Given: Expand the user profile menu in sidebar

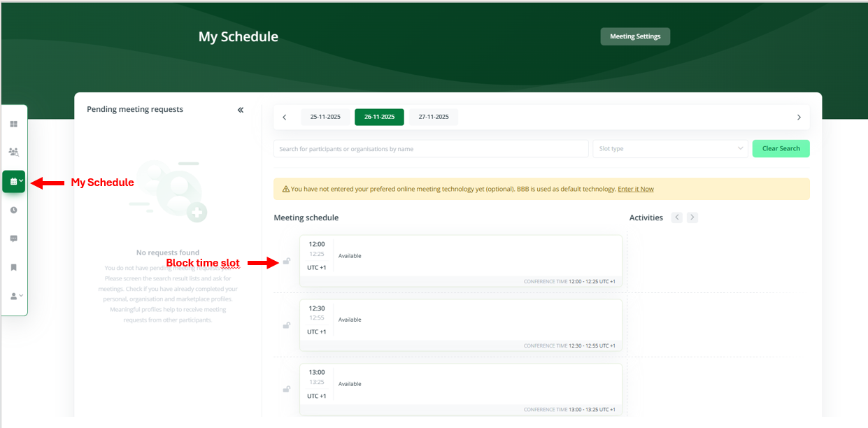Looking at the screenshot, I should point(16,296).
